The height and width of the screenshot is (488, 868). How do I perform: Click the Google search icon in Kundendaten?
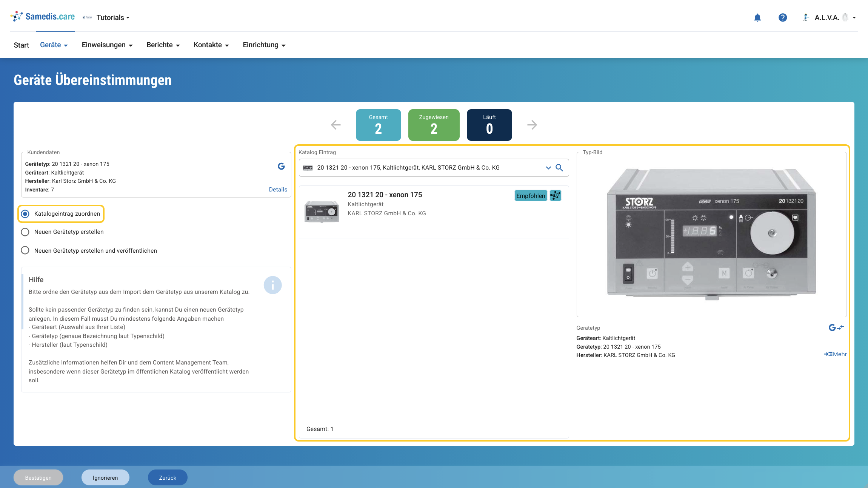tap(281, 166)
